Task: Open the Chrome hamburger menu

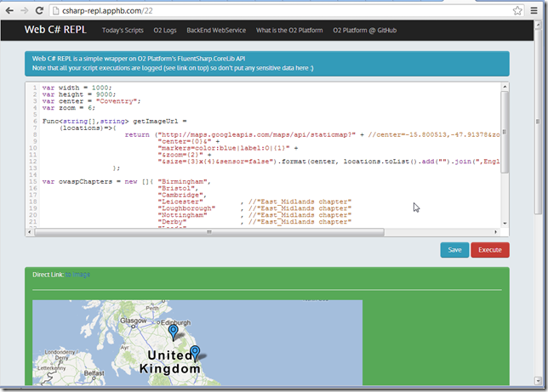Action: [x=534, y=10]
